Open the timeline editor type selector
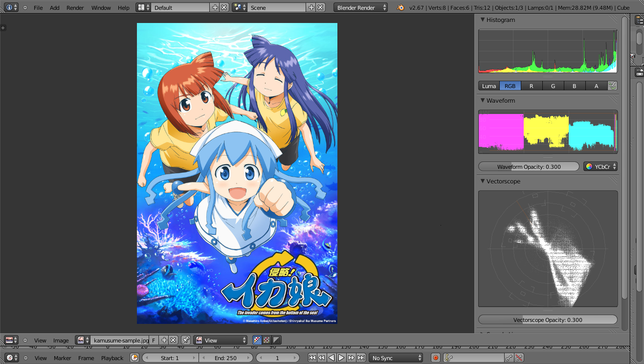The width and height of the screenshot is (644, 364). point(11,358)
